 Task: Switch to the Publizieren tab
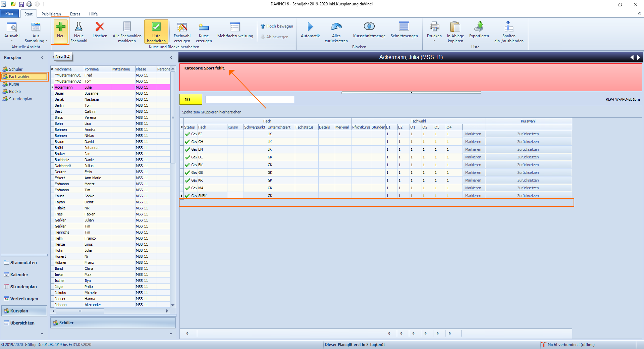51,14
